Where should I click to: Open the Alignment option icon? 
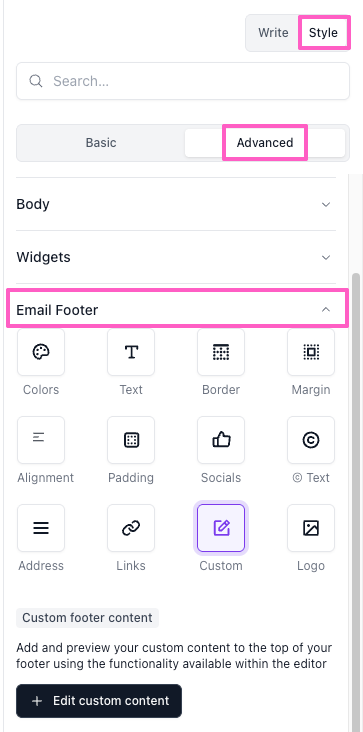(41, 440)
